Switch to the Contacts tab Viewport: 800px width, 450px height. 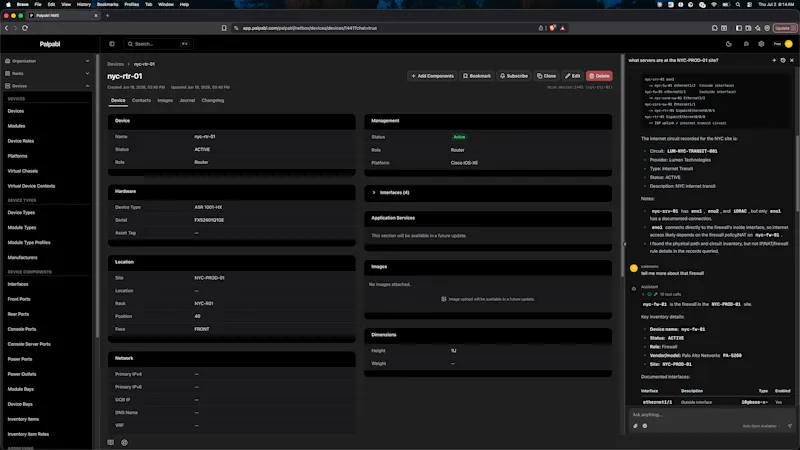point(141,101)
